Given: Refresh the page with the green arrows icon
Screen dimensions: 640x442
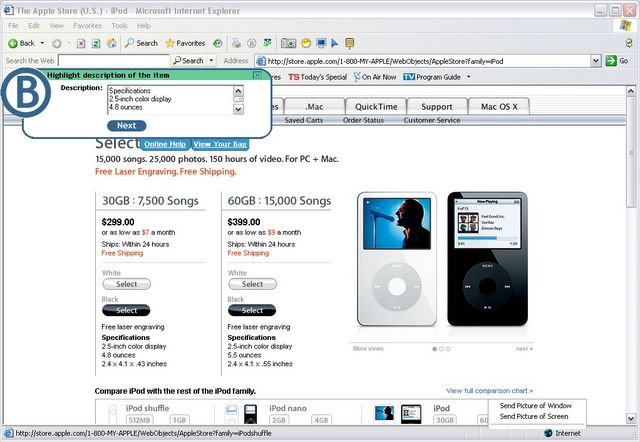Looking at the screenshot, I should [96, 43].
